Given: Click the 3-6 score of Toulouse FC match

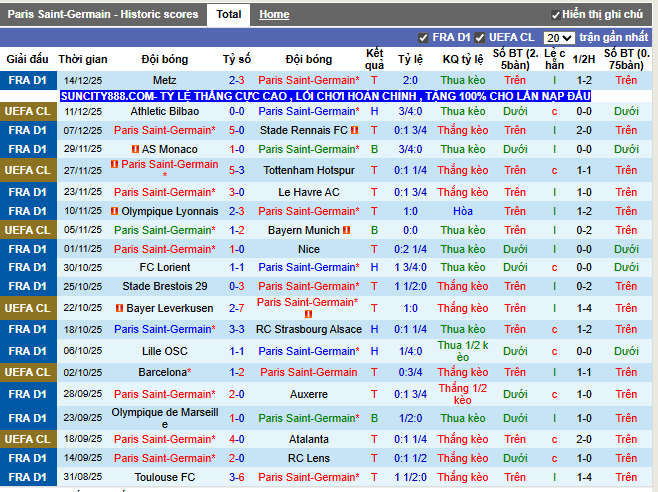Looking at the screenshot, I should point(237,477).
